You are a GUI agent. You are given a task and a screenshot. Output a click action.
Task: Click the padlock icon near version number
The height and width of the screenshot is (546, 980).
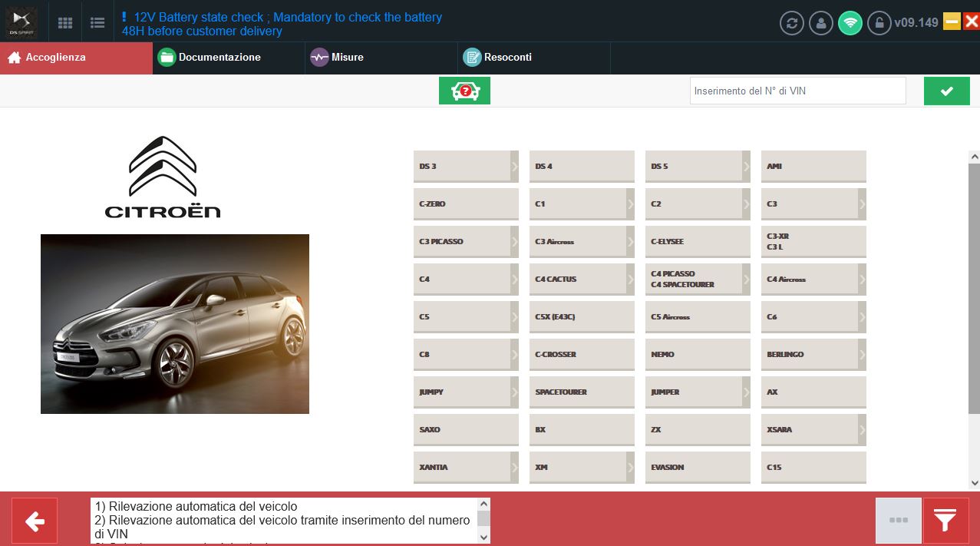tap(879, 22)
